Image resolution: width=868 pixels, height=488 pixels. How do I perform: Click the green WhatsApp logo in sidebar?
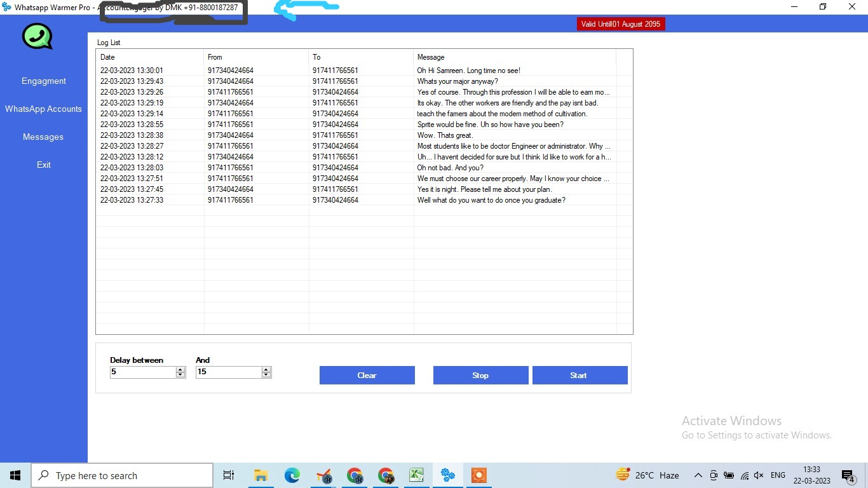pos(37,36)
